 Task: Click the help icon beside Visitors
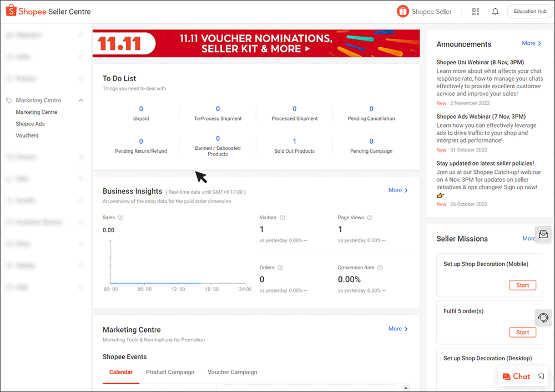282,218
